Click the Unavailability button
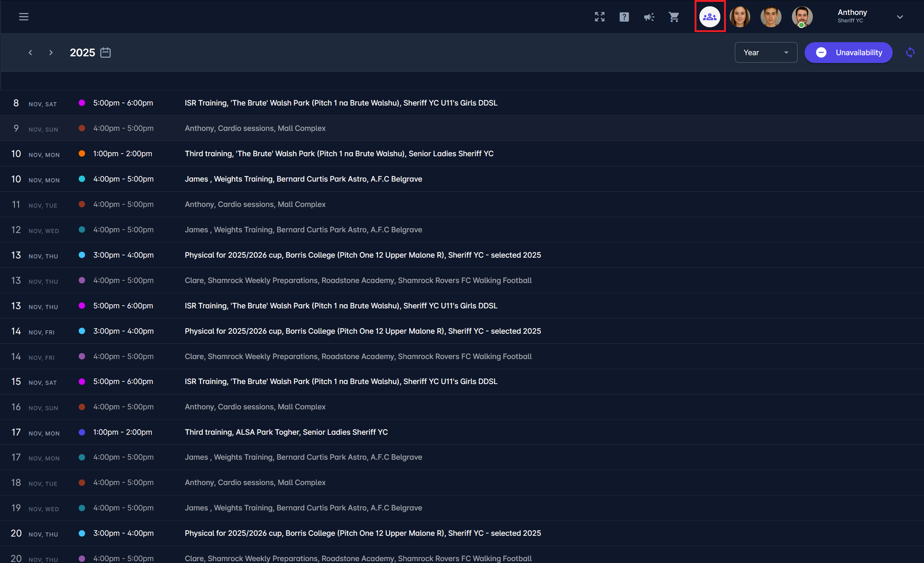This screenshot has width=924, height=563. pyautogui.click(x=848, y=53)
